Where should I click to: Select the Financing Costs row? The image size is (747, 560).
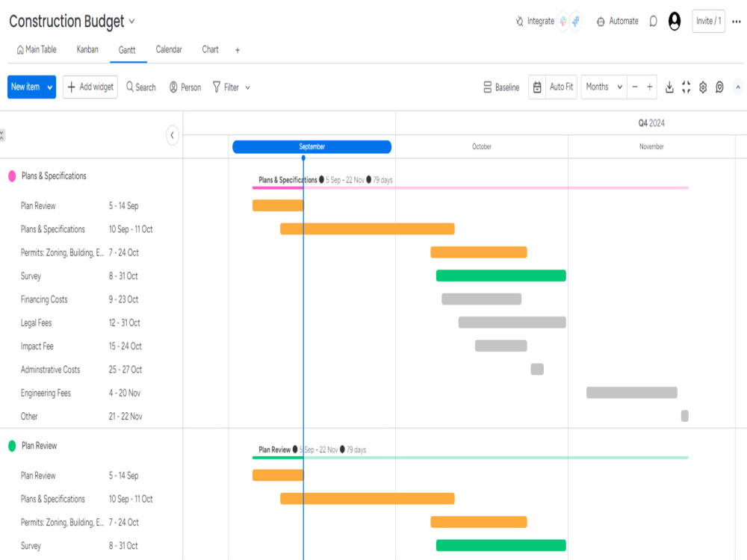pos(91,299)
